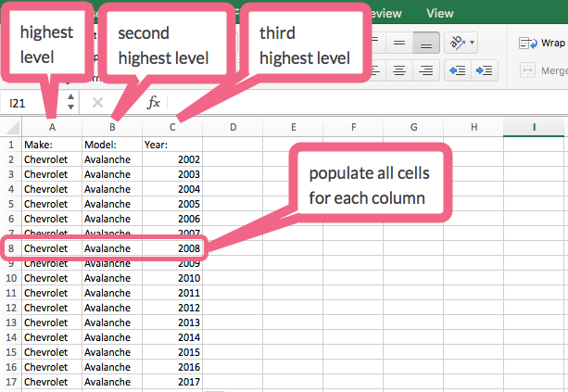Screen dimensions: 568x392
Task: Select the cell containing 2017
Action: click(172, 382)
